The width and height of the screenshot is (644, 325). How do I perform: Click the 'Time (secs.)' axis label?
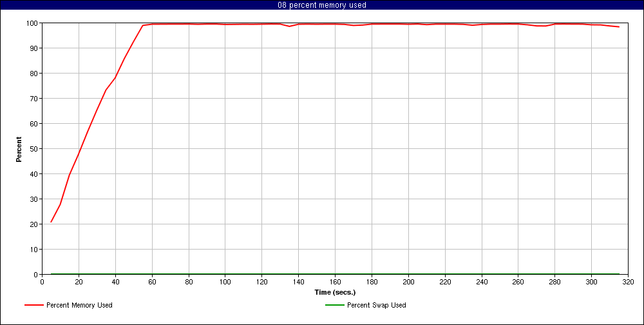click(335, 293)
